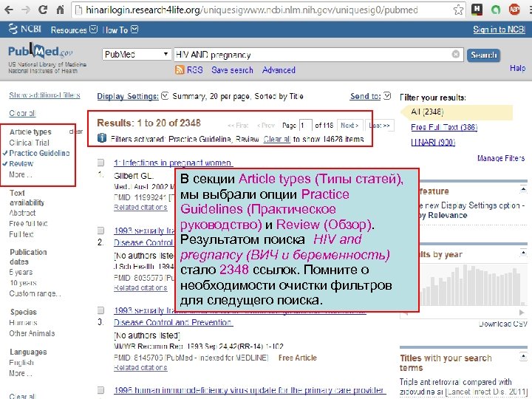
Task: Collapse the Results by year panel
Action: (x=523, y=253)
